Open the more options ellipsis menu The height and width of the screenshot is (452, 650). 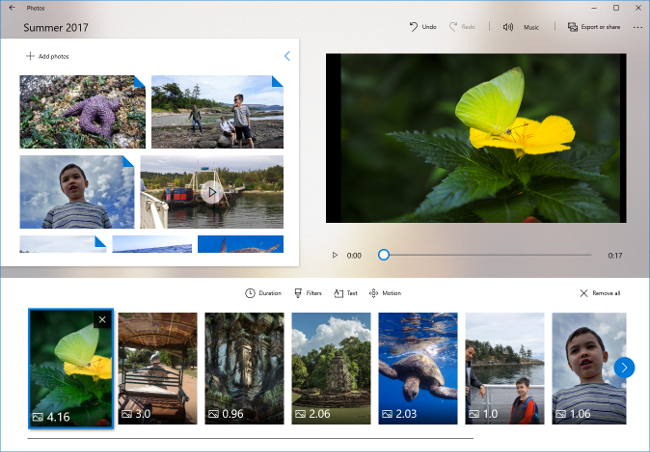[x=638, y=27]
